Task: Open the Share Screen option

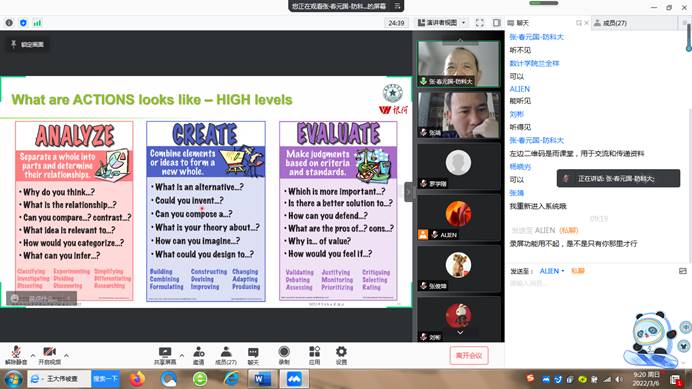Action: point(165,355)
